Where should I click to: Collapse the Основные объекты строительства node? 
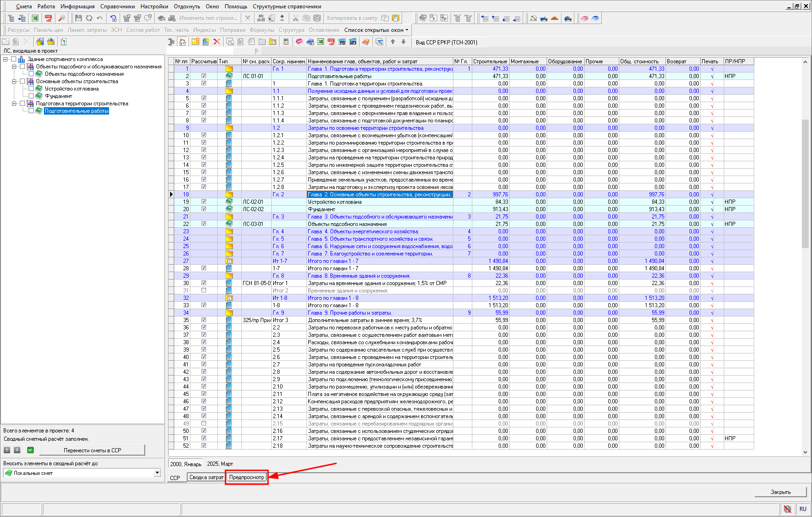pyautogui.click(x=14, y=81)
